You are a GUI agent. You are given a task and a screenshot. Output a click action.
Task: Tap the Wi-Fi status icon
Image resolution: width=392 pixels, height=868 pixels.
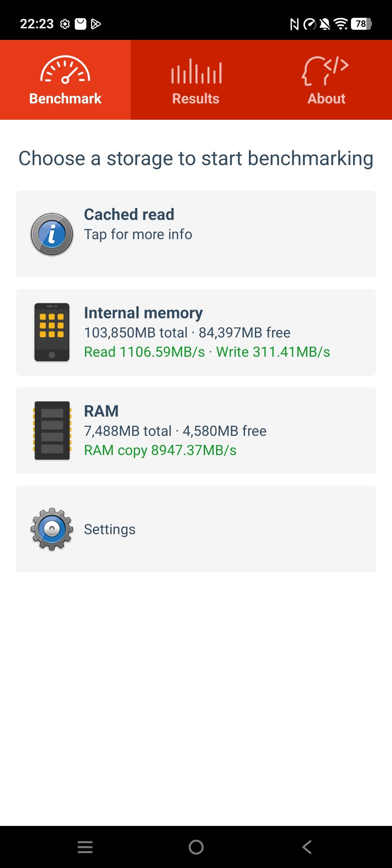(x=341, y=24)
